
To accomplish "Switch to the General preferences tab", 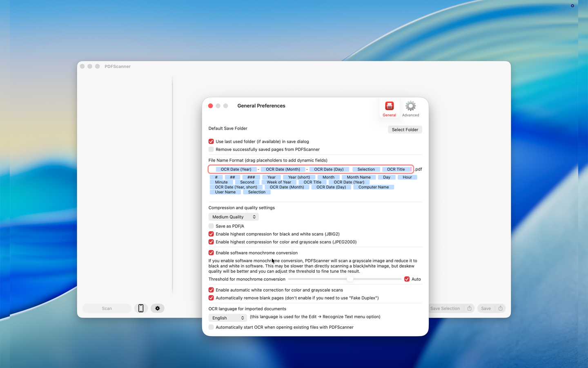I will tap(389, 109).
